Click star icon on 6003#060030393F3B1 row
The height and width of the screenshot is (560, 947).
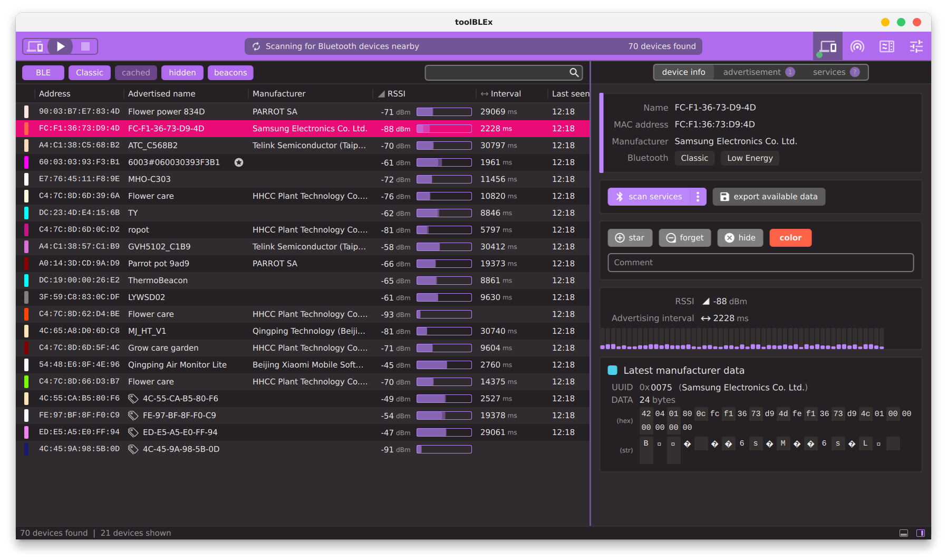coord(239,162)
